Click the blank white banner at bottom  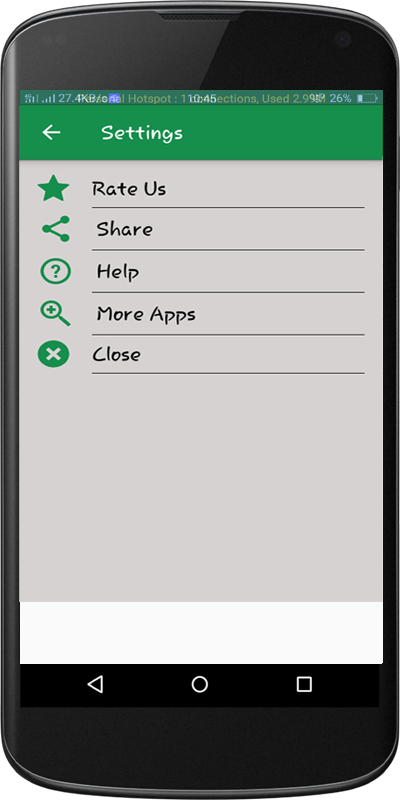[x=201, y=633]
